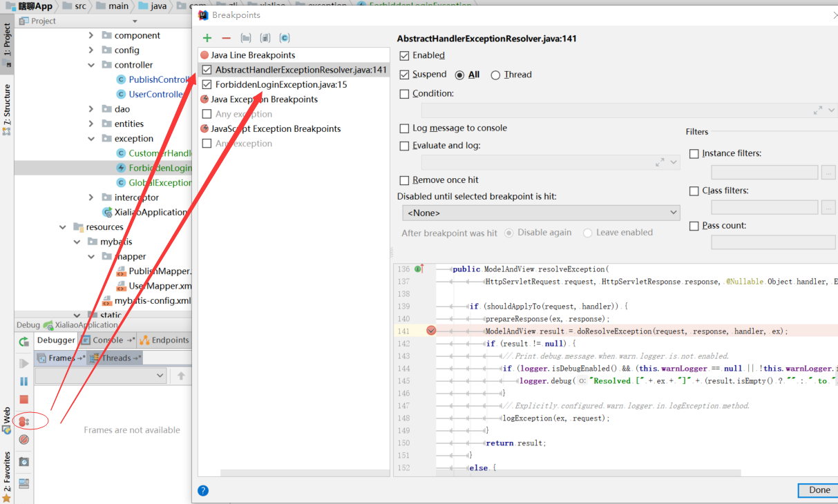
Task: Toggle the Suspend checkbox
Action: 405,74
